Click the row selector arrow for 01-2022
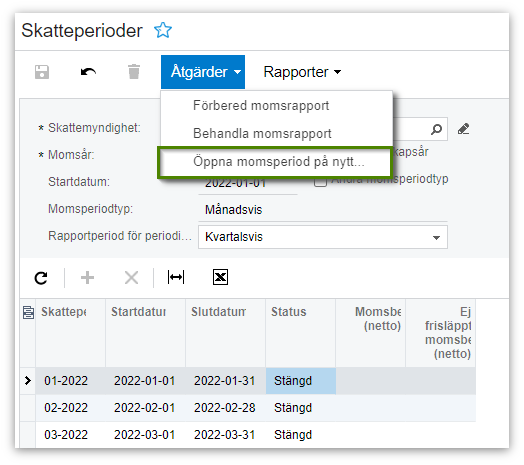Viewport: 524px width, 465px height. pos(28,380)
